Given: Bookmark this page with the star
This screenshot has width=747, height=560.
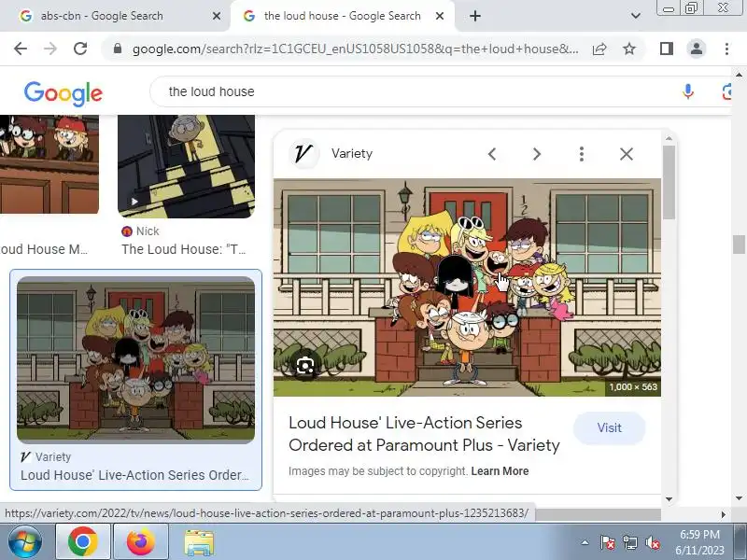Looking at the screenshot, I should click(629, 49).
